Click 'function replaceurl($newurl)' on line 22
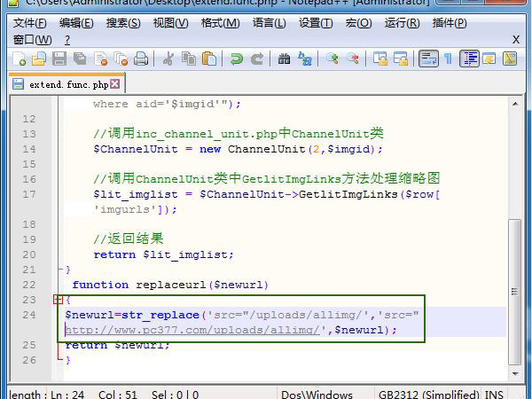This screenshot has width=532, height=399. click(x=170, y=285)
